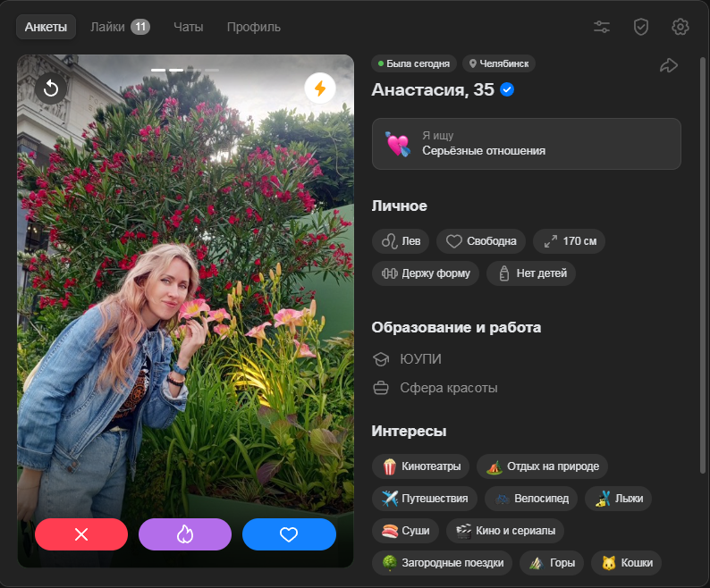
Task: Open settings gear icon
Action: coord(680,27)
